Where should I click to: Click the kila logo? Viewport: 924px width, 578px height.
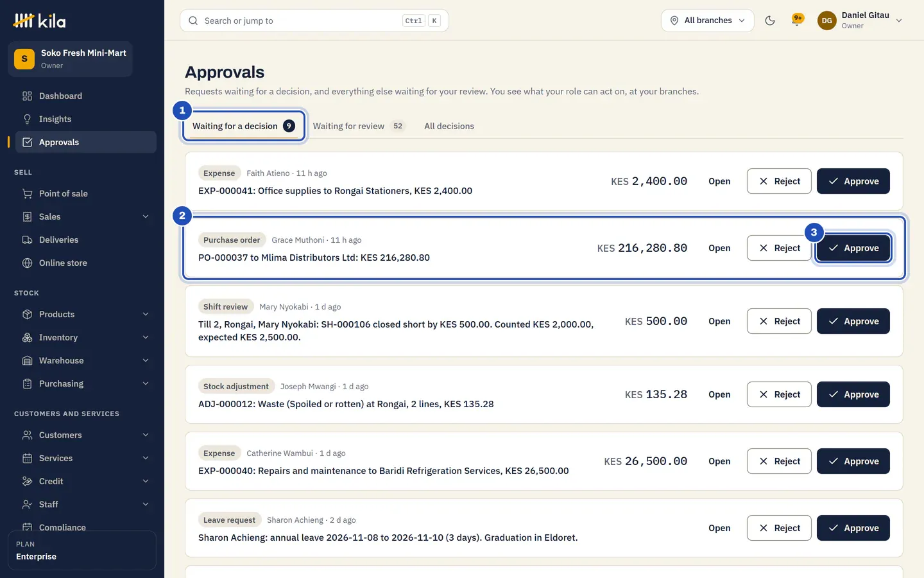40,21
